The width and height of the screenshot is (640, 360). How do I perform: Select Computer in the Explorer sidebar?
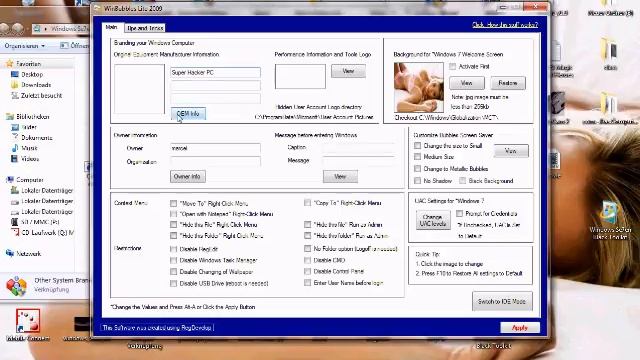pyautogui.click(x=29, y=180)
